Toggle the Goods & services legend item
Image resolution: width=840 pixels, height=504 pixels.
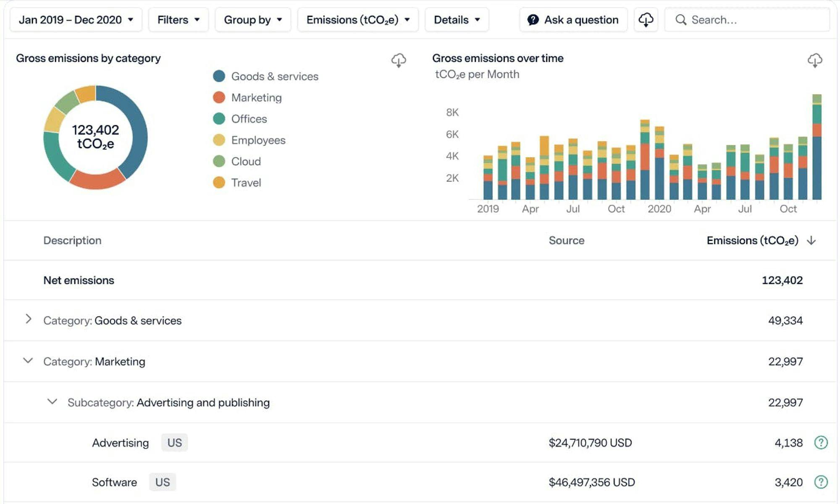pyautogui.click(x=274, y=76)
